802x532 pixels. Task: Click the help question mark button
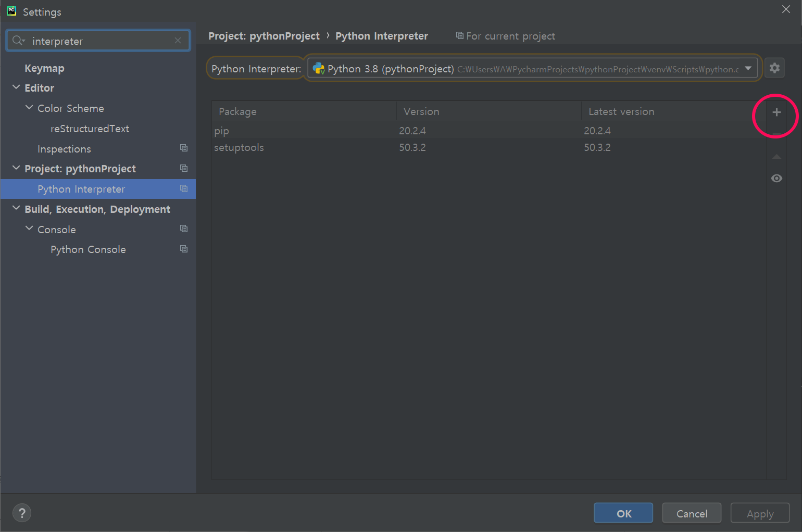pos(22,513)
